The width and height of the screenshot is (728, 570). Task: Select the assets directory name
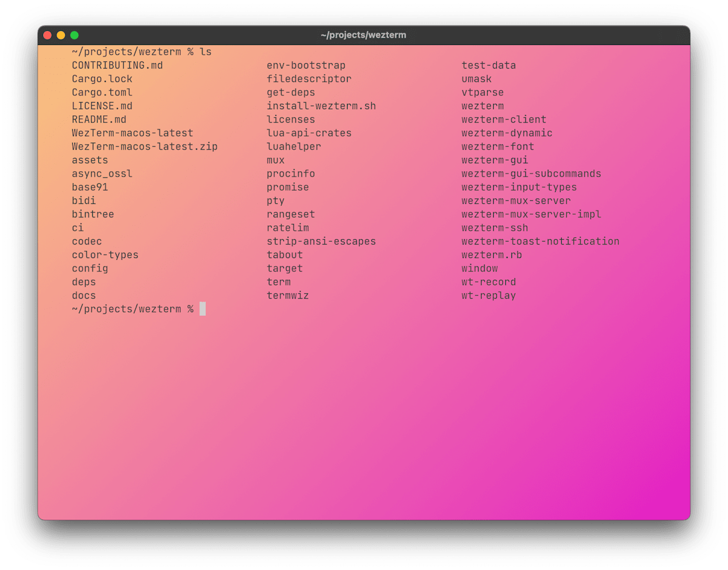pos(90,160)
